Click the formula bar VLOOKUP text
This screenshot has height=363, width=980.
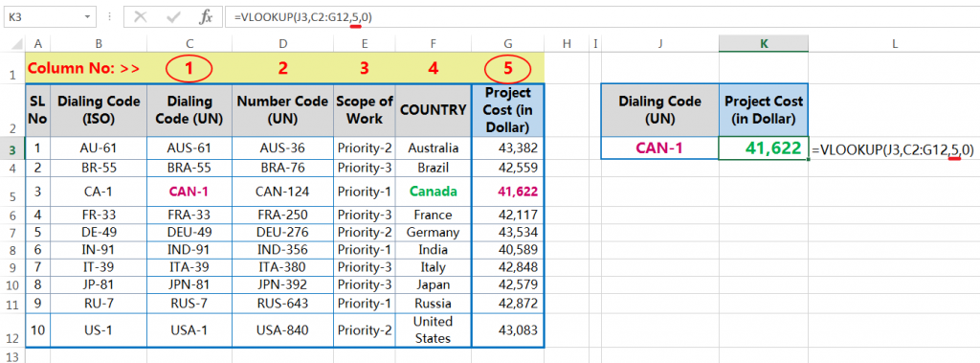[303, 17]
